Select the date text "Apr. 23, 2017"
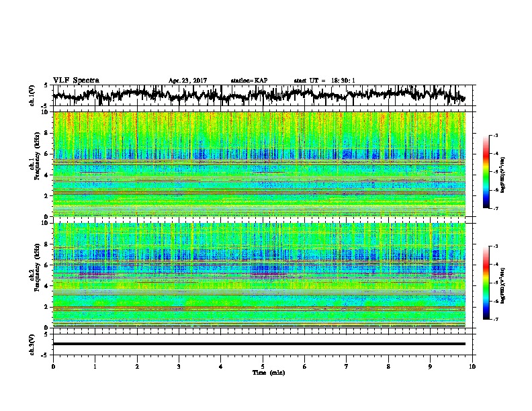This screenshot has height=411, width=532. [x=187, y=81]
